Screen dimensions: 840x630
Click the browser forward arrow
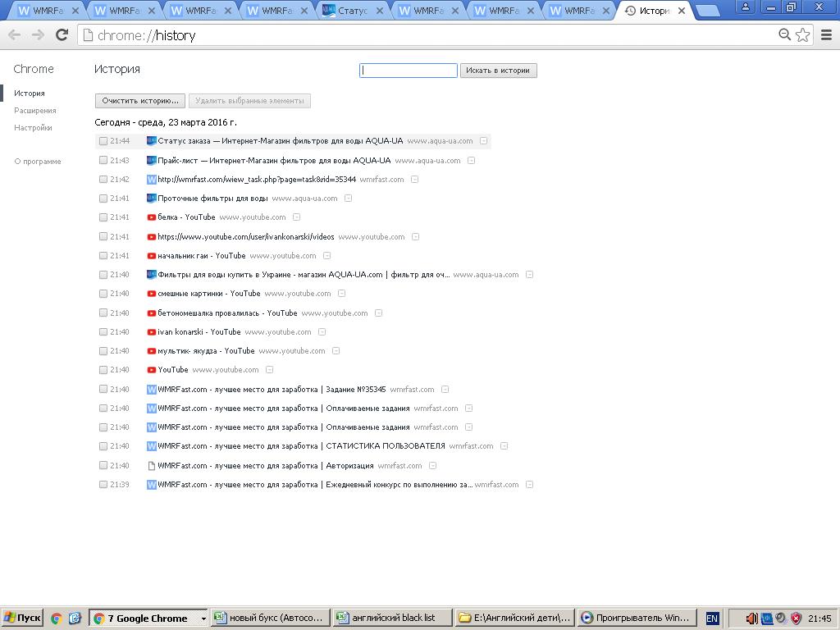tap(38, 35)
